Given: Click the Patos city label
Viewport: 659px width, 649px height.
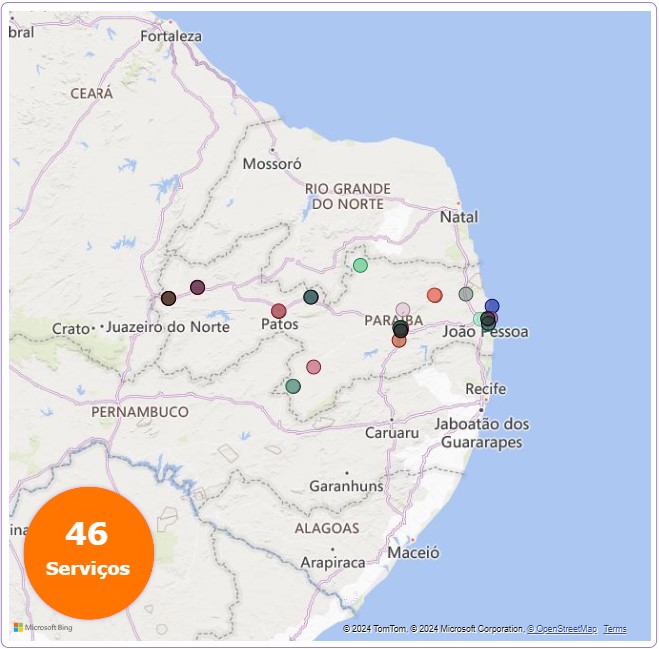Looking at the screenshot, I should tap(279, 324).
